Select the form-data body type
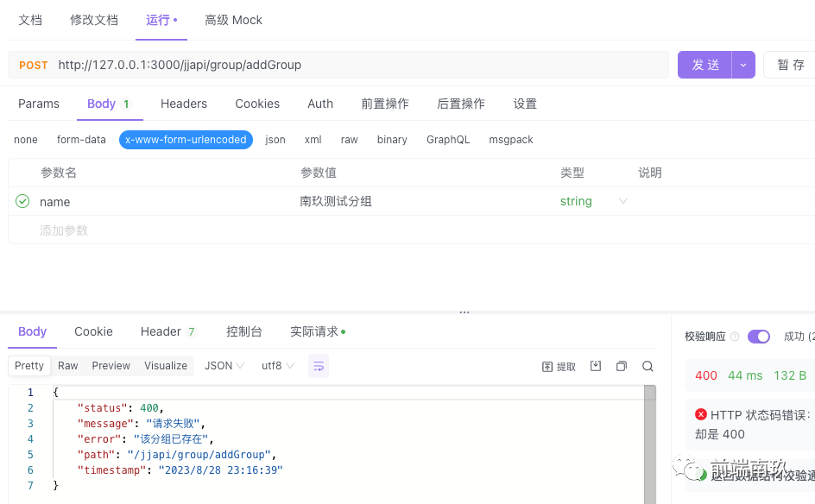The width and height of the screenshot is (815, 504). point(81,140)
